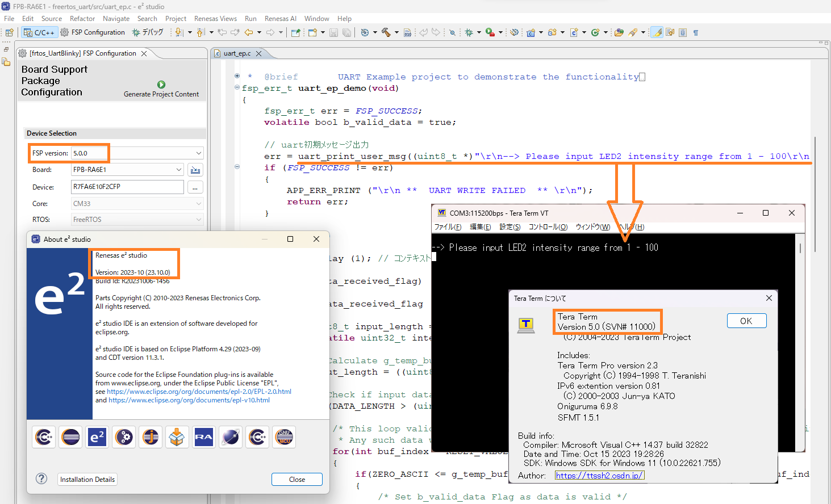Click the Device field containing R7FA6E10F2CFP
The width and height of the screenshot is (831, 504).
tap(127, 187)
